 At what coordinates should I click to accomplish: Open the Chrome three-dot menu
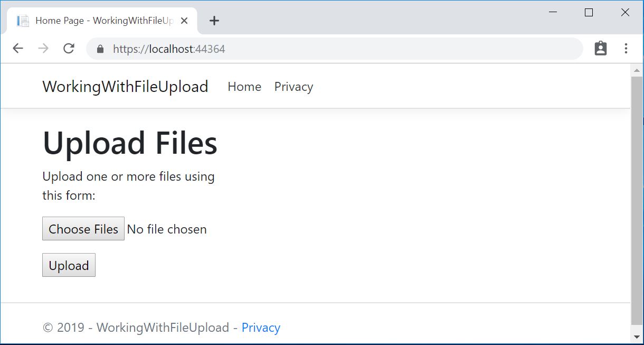[x=626, y=48]
